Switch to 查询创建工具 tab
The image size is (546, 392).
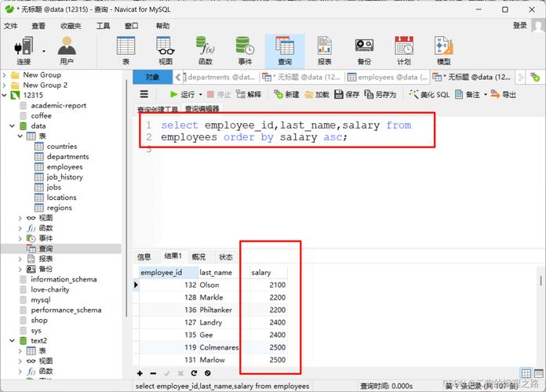(158, 110)
